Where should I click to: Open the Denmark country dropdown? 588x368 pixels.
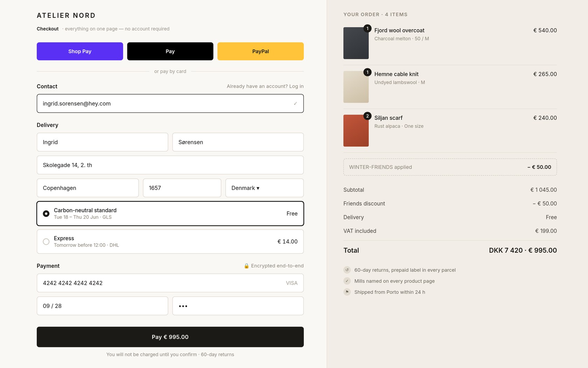tap(264, 188)
